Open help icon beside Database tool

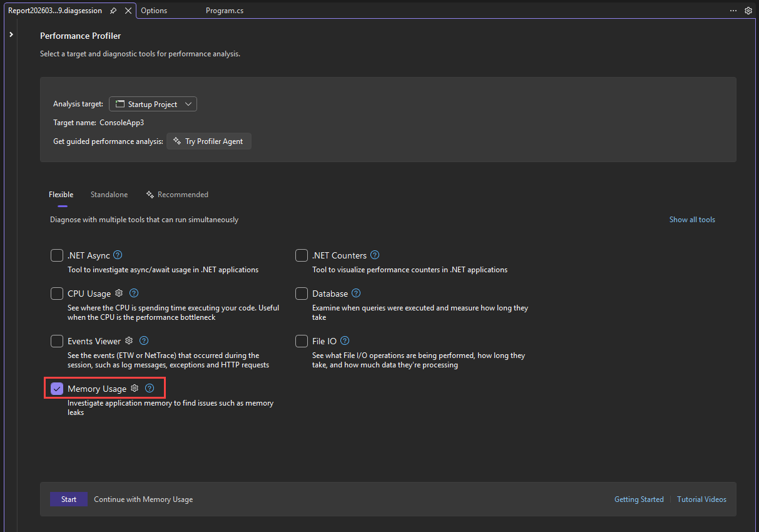click(355, 293)
